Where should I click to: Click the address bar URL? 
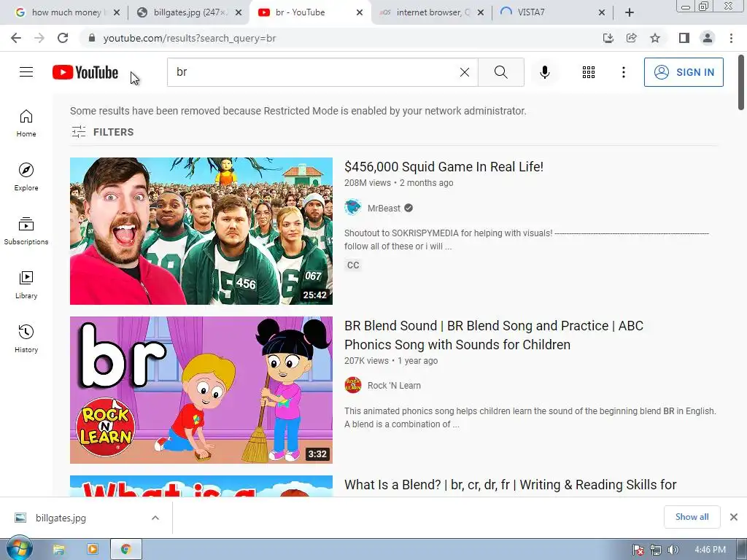[x=190, y=38]
